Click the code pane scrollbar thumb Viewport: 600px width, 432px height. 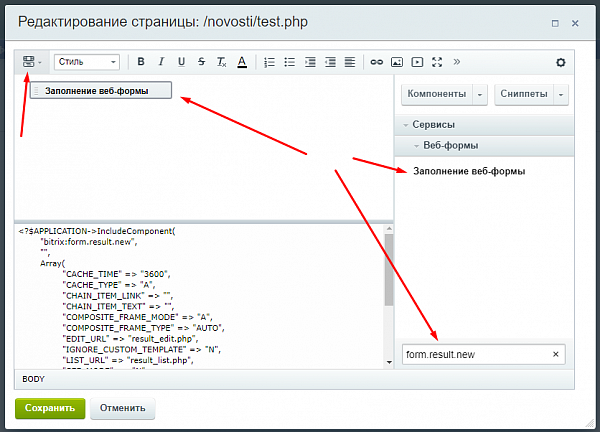click(x=389, y=270)
